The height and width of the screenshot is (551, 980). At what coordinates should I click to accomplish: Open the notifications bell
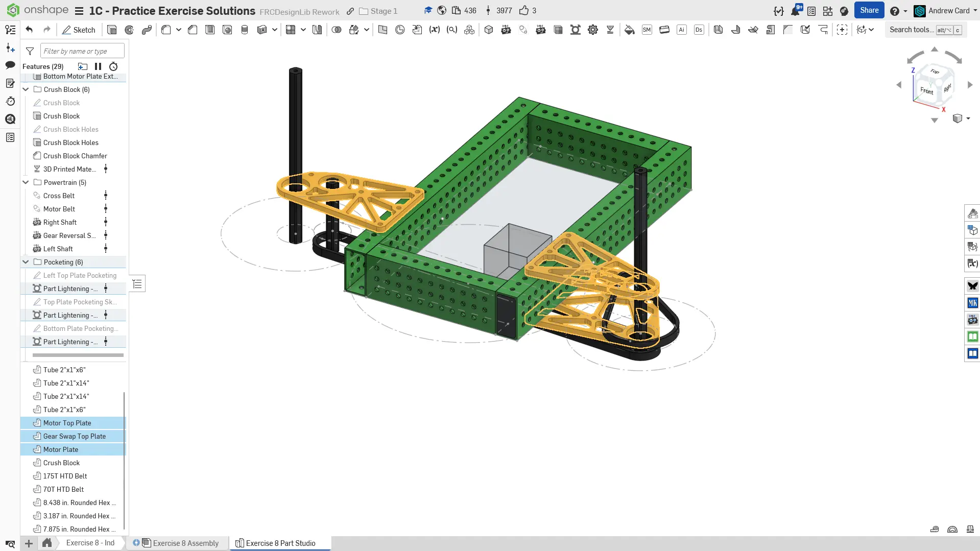795,11
